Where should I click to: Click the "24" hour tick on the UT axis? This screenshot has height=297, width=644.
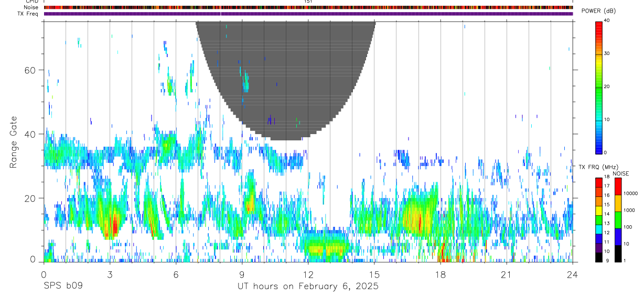[x=573, y=274]
